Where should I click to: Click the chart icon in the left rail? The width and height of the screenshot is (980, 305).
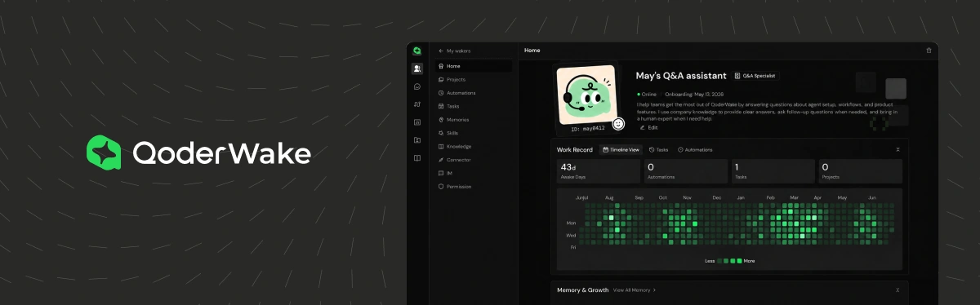click(417, 122)
